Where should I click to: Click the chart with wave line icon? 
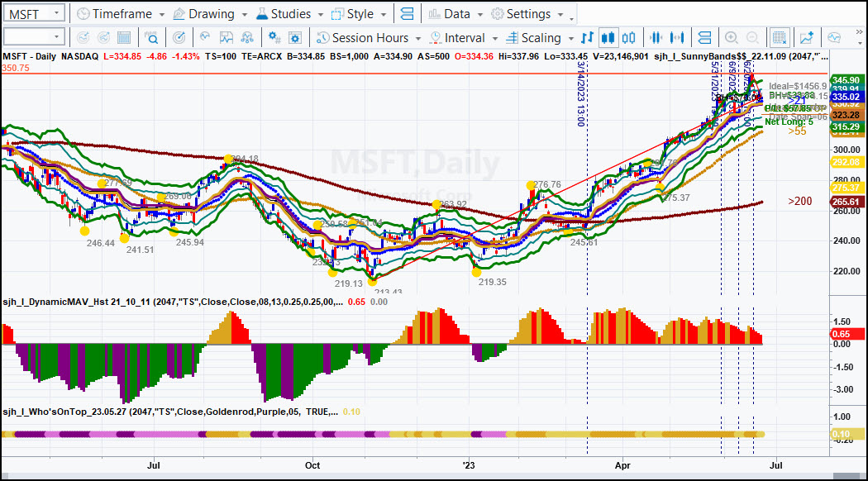tap(226, 38)
